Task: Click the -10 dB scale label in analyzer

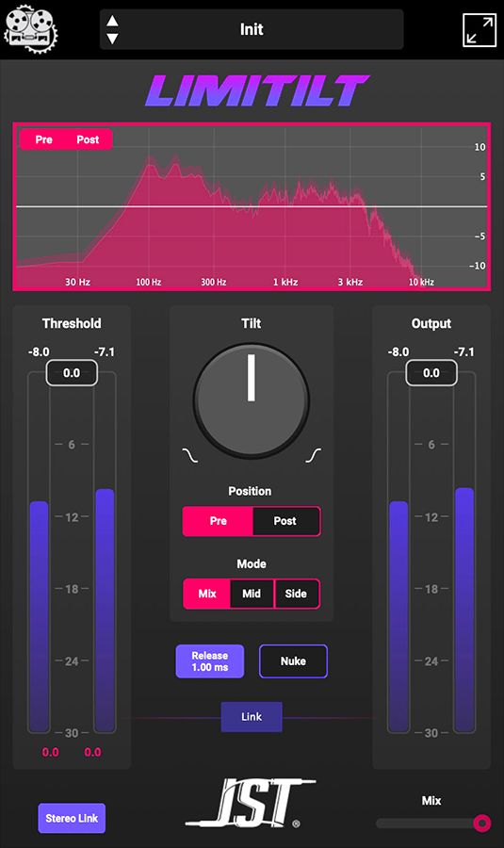Action: [x=478, y=266]
